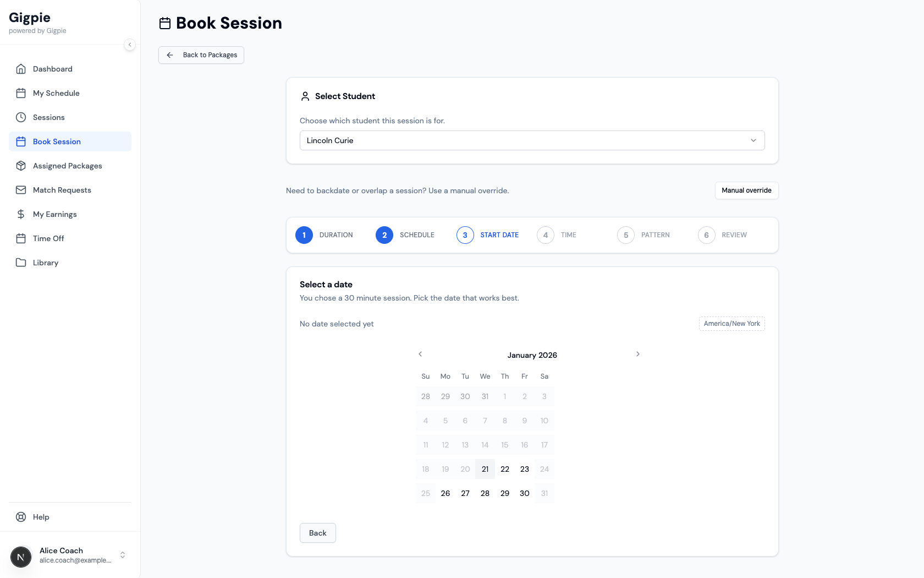Viewport: 924px width, 578px height.
Task: Click the Dashboard home icon
Action: [21, 69]
